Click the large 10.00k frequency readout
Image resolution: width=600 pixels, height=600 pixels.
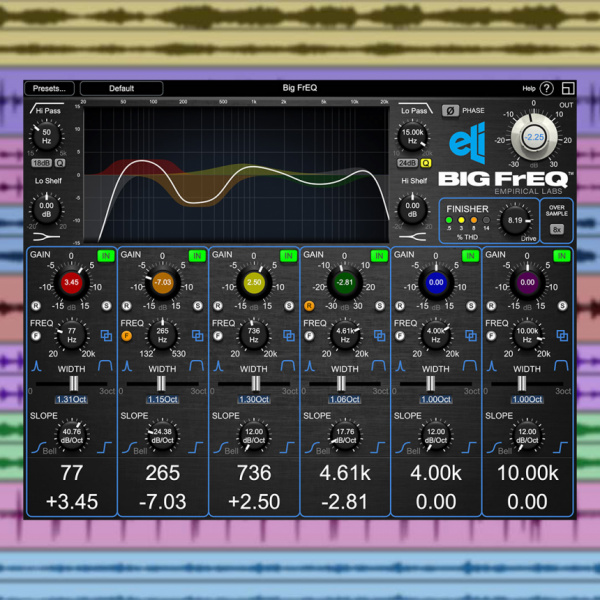coord(528,473)
